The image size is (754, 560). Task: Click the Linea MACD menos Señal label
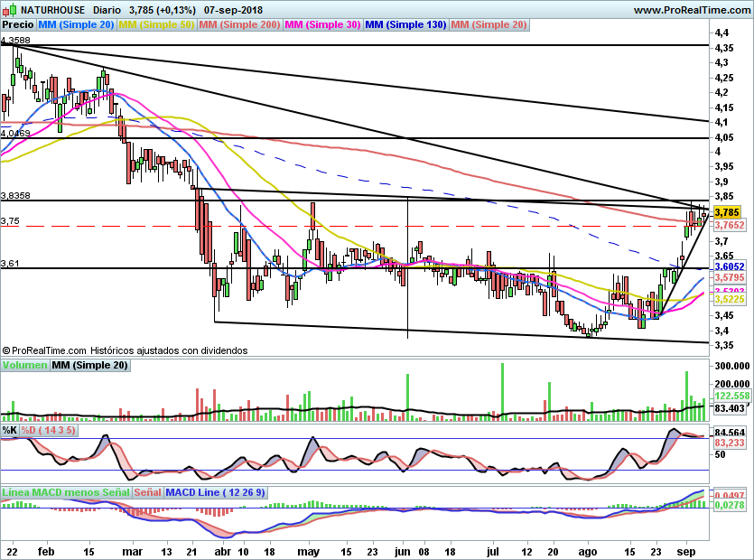coord(66,493)
